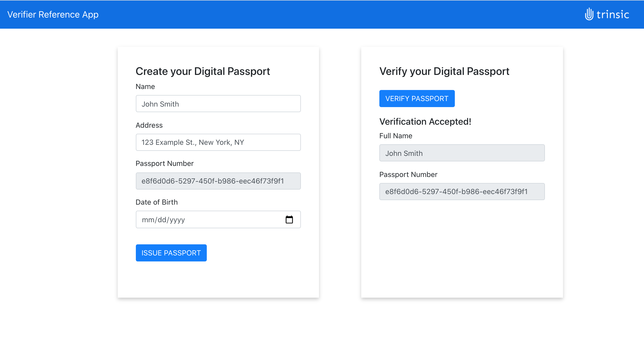
Task: Click the Full Name verified result field
Action: 462,153
